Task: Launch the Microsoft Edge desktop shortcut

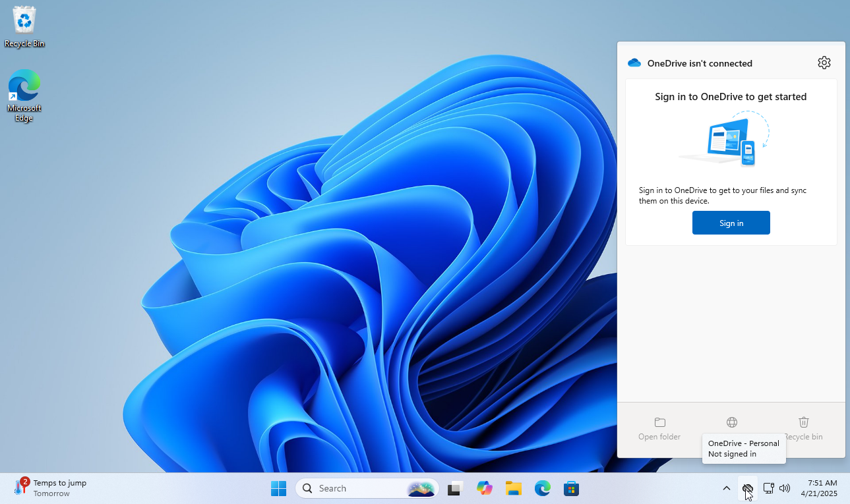Action: (x=24, y=88)
